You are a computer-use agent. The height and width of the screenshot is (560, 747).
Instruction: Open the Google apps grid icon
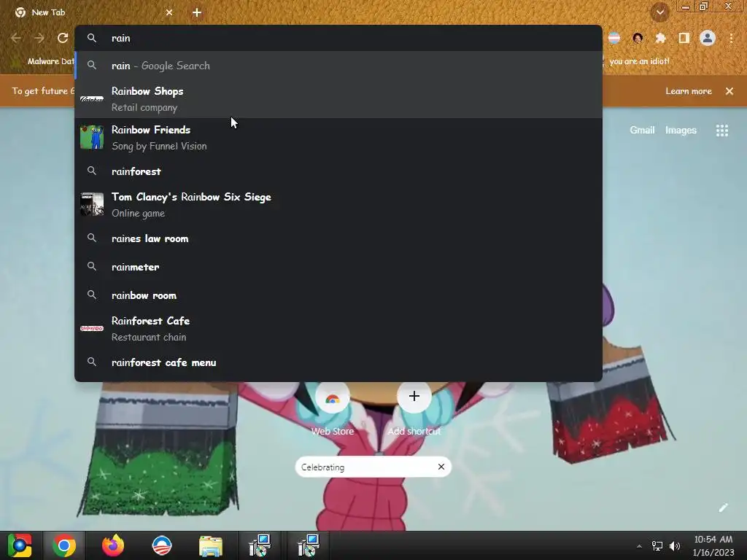[x=722, y=131]
